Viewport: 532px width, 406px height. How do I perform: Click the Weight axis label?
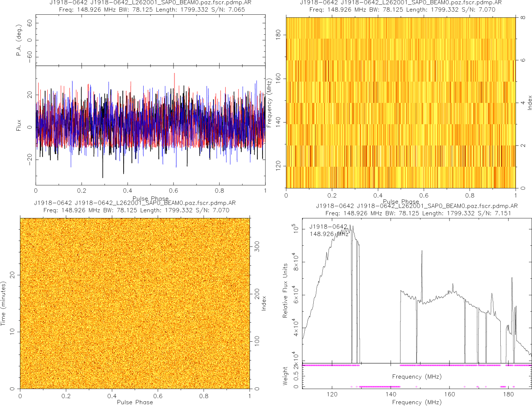point(286,376)
